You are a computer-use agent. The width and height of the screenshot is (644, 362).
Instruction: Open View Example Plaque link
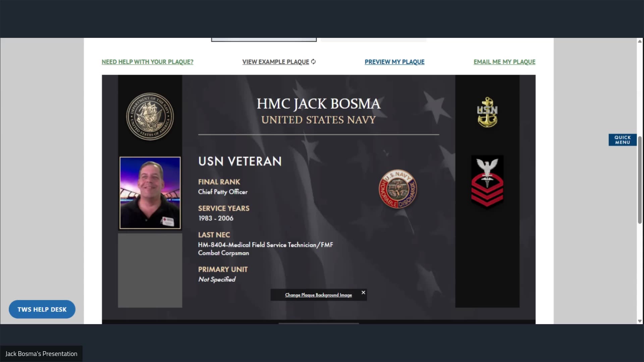point(276,62)
